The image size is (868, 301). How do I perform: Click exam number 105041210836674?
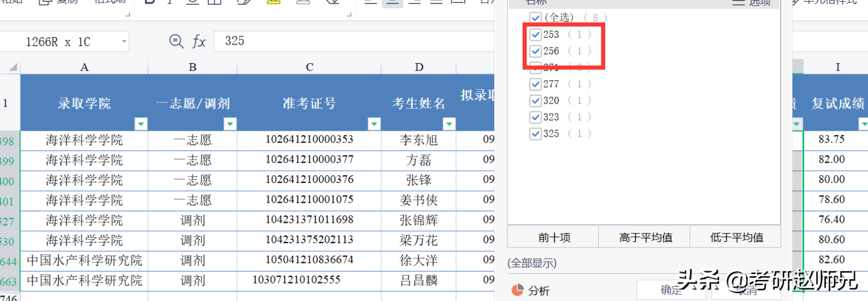pyautogui.click(x=309, y=260)
